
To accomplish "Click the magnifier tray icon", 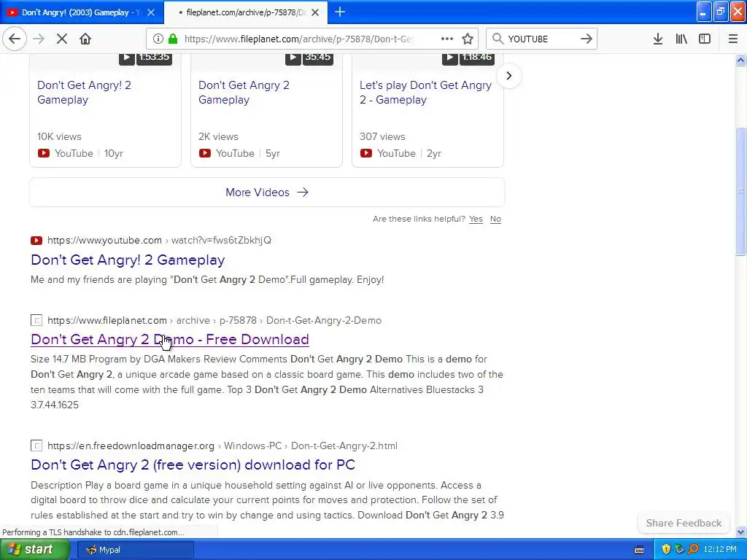I will pos(694,550).
